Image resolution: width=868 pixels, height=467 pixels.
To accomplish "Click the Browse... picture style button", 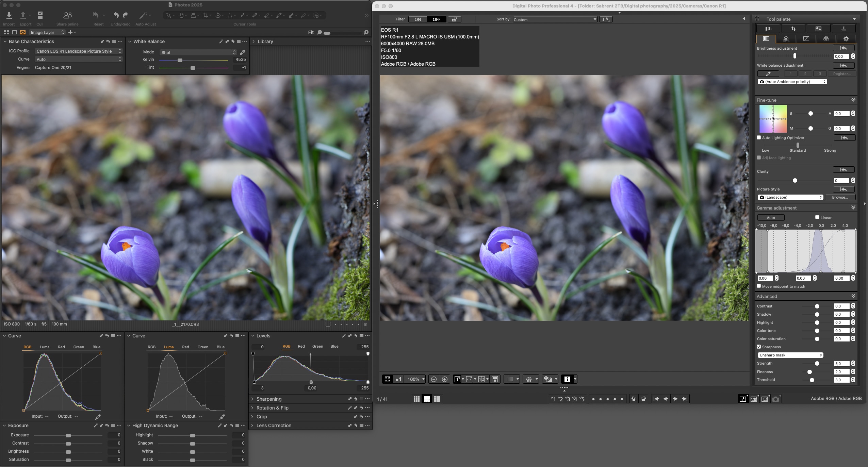I will (840, 197).
